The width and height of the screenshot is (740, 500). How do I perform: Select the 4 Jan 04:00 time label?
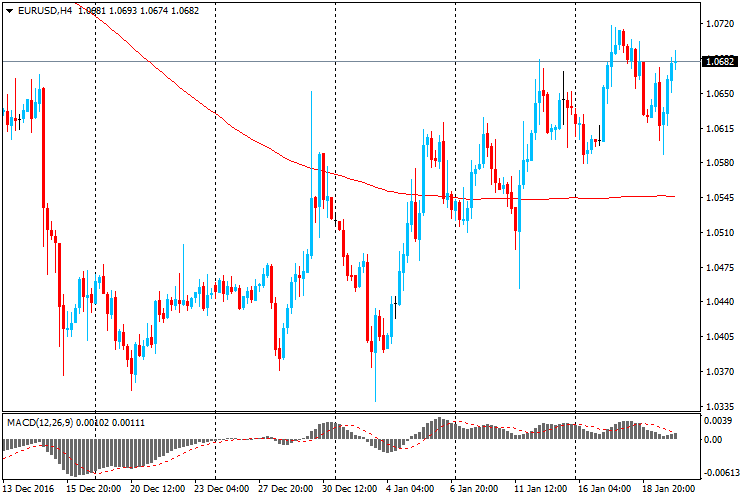point(409,489)
